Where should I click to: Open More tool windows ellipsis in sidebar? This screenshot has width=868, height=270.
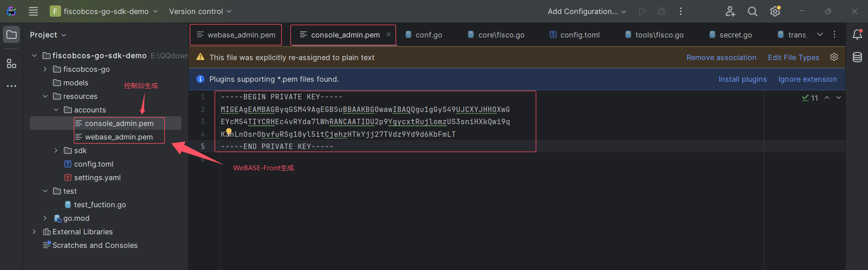tap(12, 86)
